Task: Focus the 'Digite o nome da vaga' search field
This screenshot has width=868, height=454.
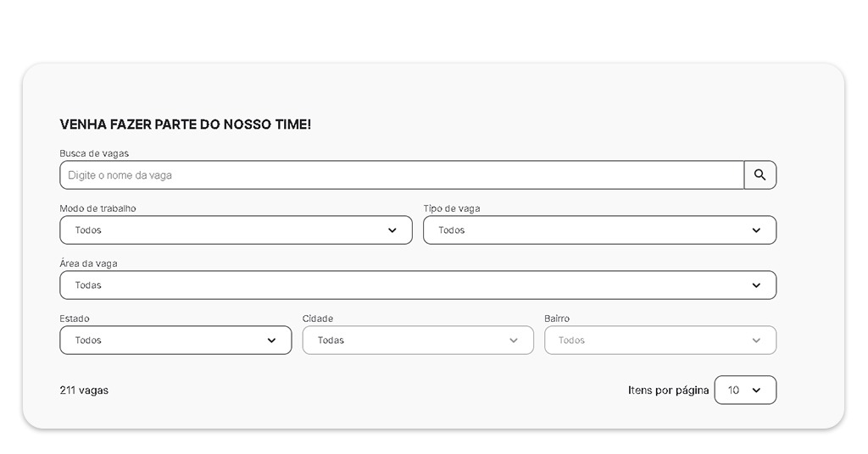Action: tap(398, 175)
